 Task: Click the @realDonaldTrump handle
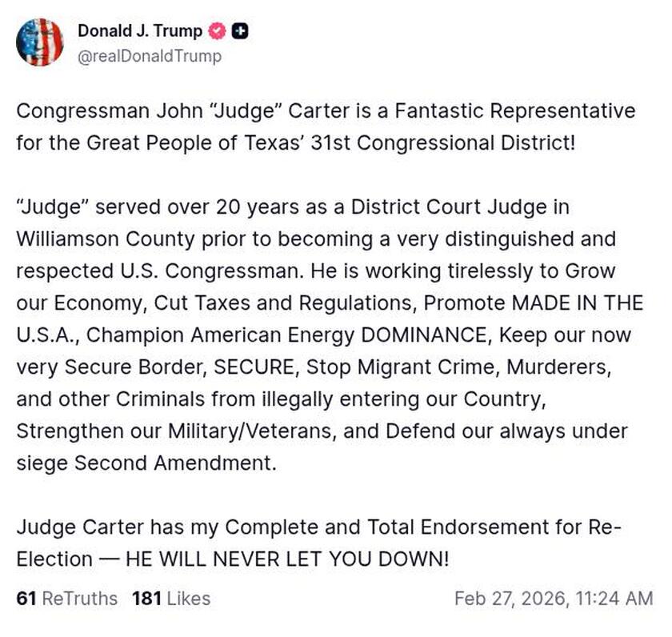148,57
